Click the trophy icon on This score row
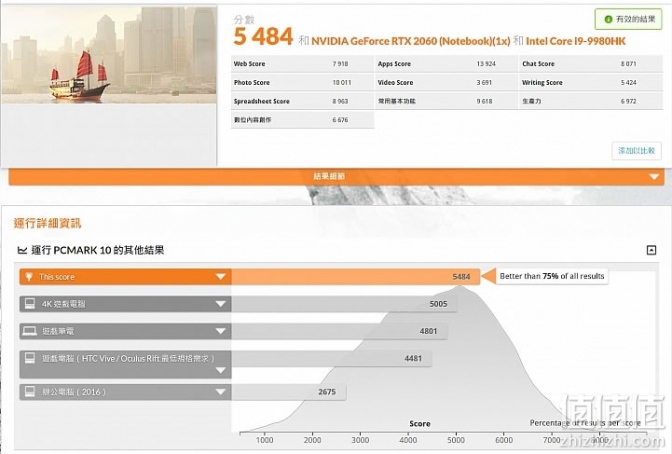This screenshot has width=672, height=454. coord(29,277)
